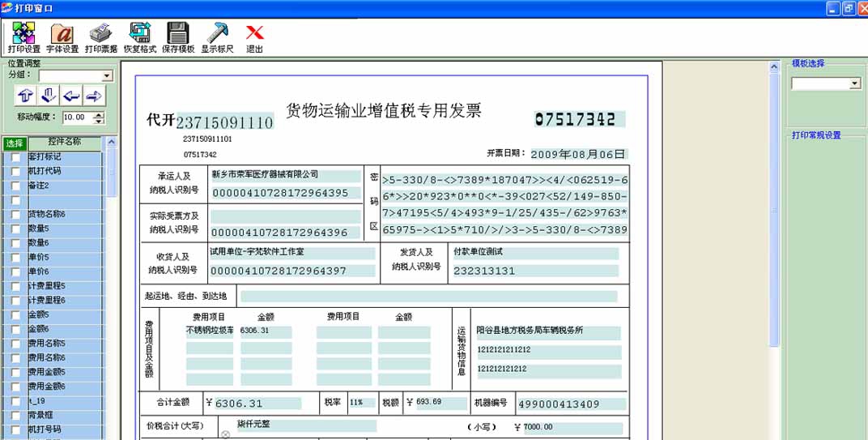
Task: Click fee item 不锈钢垃圾车
Action: (210, 331)
